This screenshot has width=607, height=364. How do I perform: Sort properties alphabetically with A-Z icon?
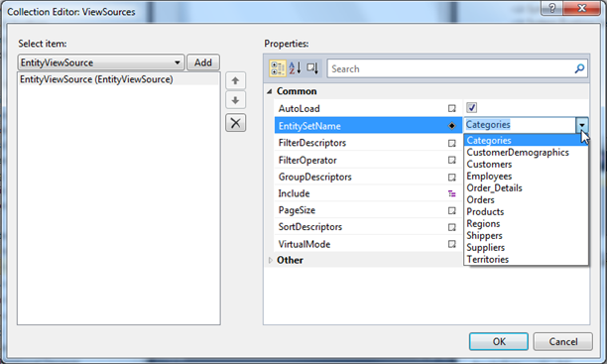295,68
